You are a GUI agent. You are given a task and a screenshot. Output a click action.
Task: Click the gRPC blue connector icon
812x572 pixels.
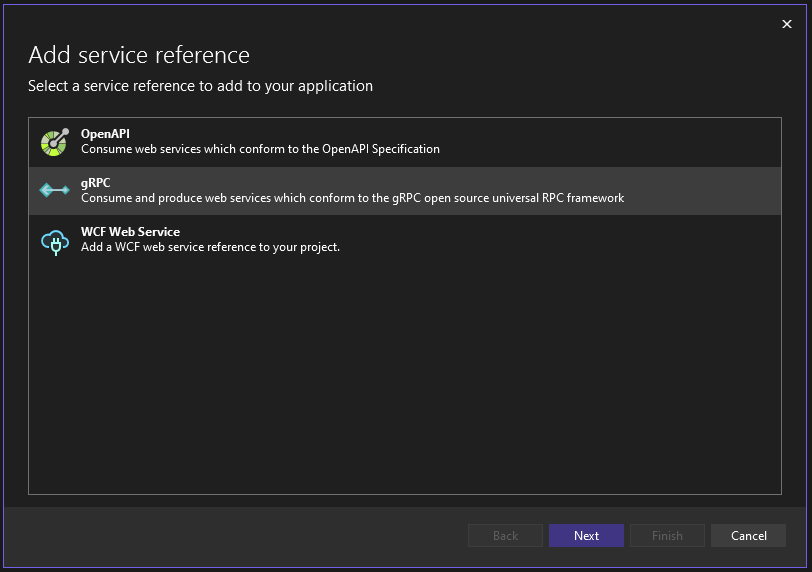(54, 190)
